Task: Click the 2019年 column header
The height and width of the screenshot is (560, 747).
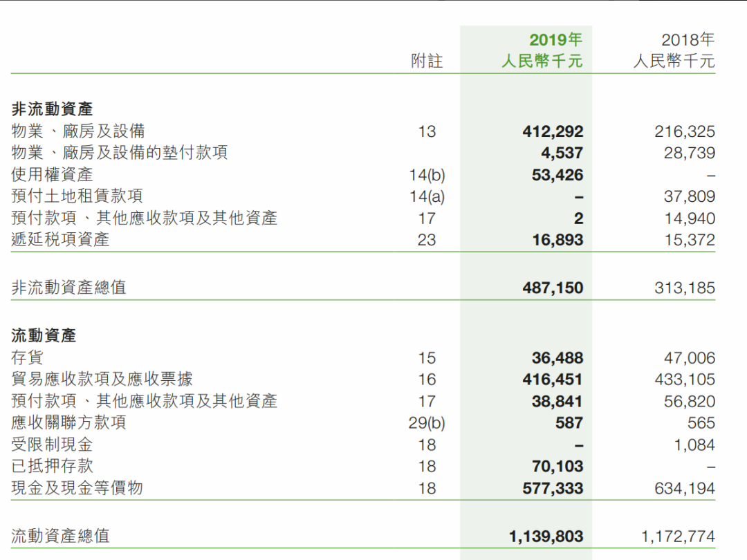Action: click(555, 39)
